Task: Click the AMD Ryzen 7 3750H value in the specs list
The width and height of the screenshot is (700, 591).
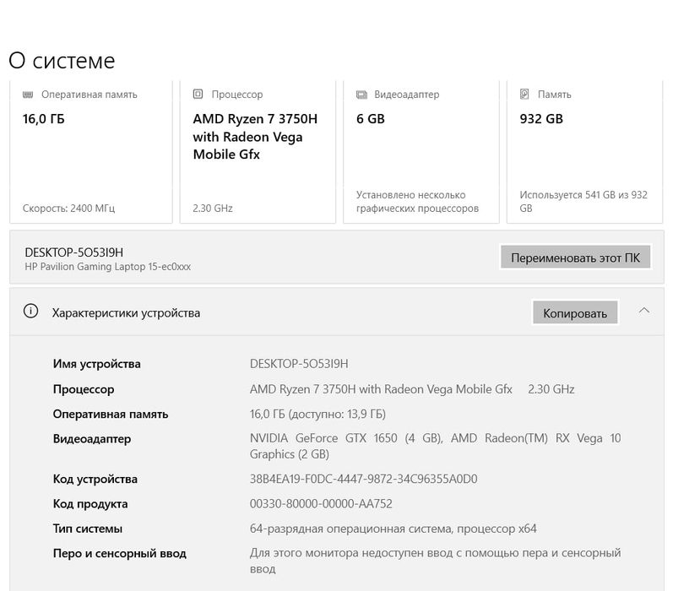Action: pos(381,389)
